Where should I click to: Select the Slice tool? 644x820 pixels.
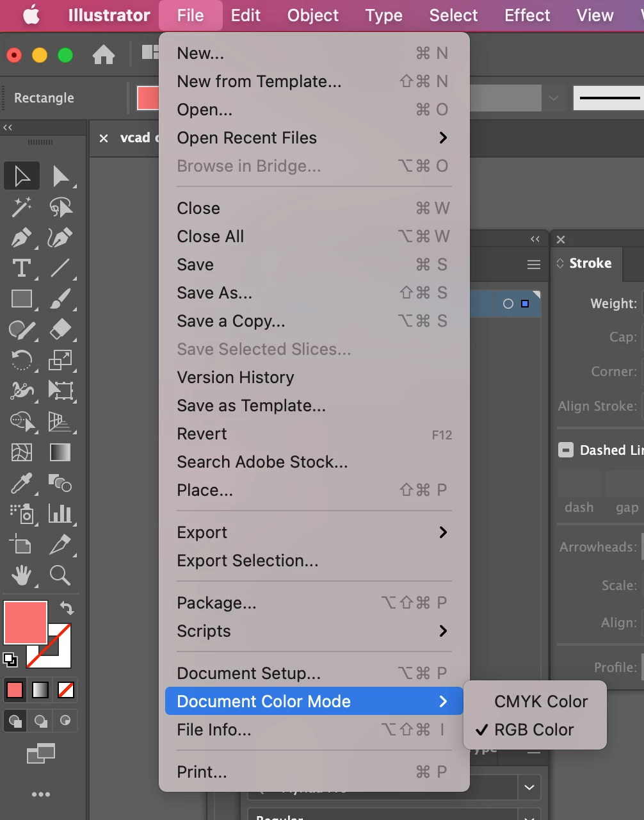coord(61,545)
